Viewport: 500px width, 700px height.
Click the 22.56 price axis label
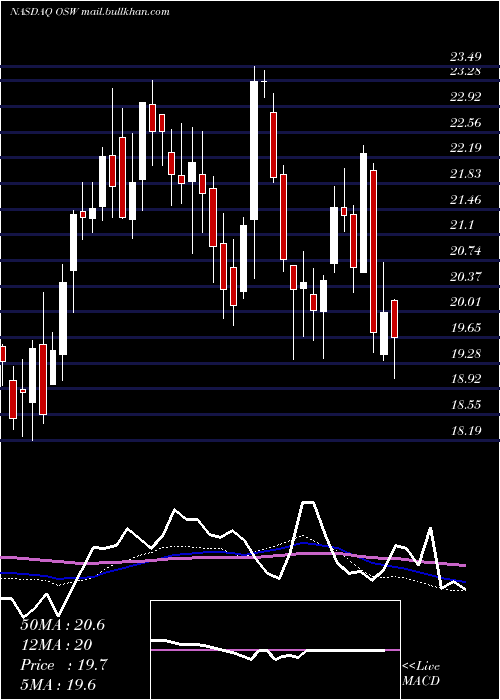pyautogui.click(x=466, y=122)
